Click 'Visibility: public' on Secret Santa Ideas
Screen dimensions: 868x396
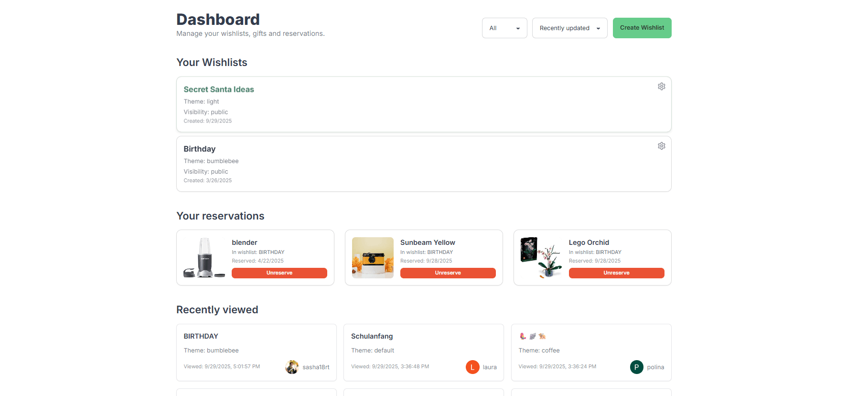click(206, 112)
